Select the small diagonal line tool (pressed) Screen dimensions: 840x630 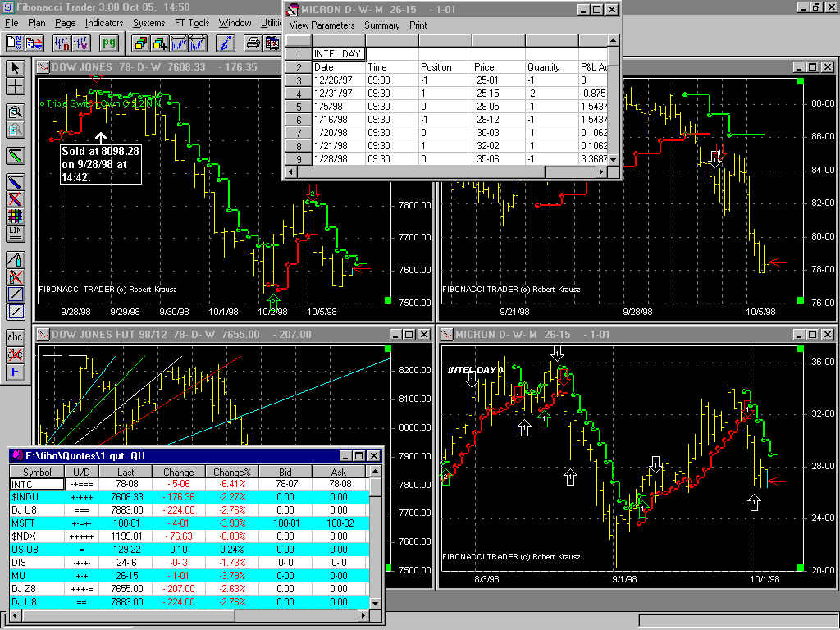click(x=15, y=311)
